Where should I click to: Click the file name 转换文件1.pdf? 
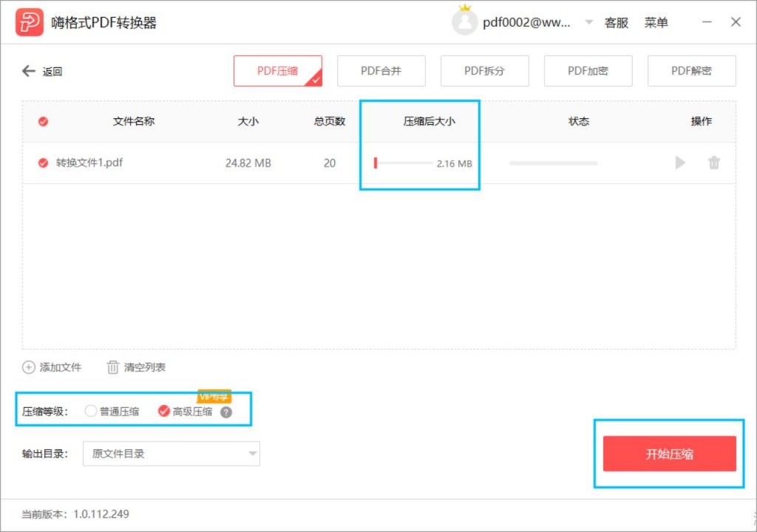tap(89, 163)
